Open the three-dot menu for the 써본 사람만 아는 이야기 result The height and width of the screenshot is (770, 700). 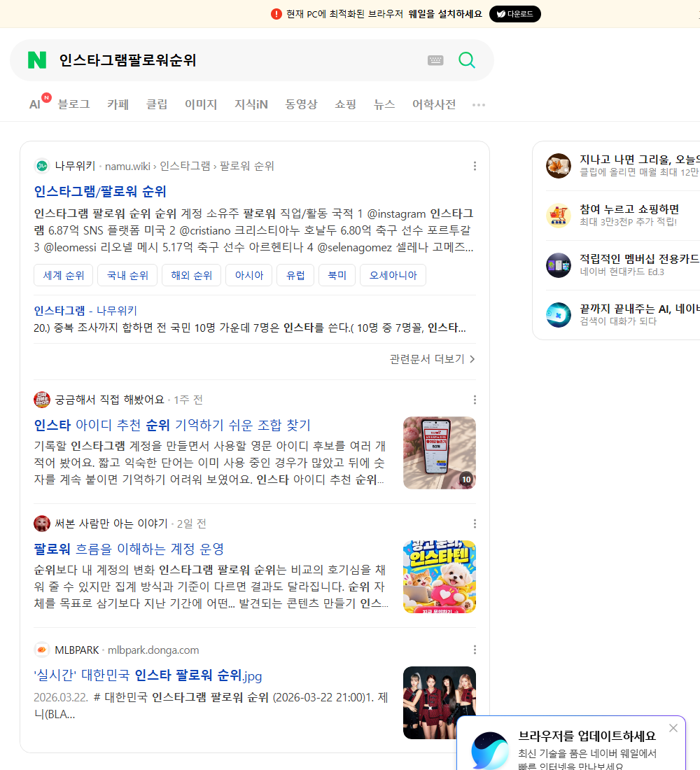475,524
